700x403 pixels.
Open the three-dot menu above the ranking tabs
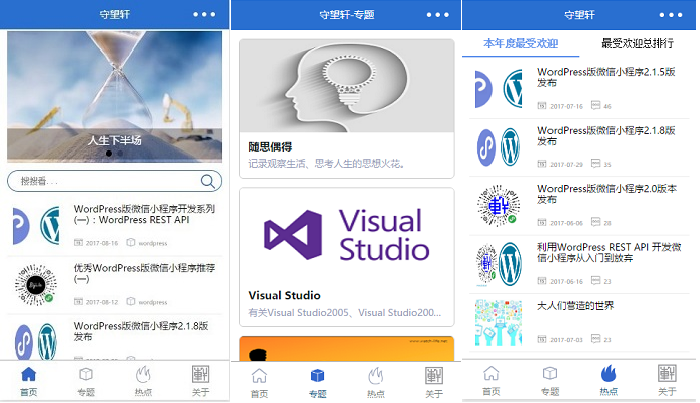click(670, 15)
